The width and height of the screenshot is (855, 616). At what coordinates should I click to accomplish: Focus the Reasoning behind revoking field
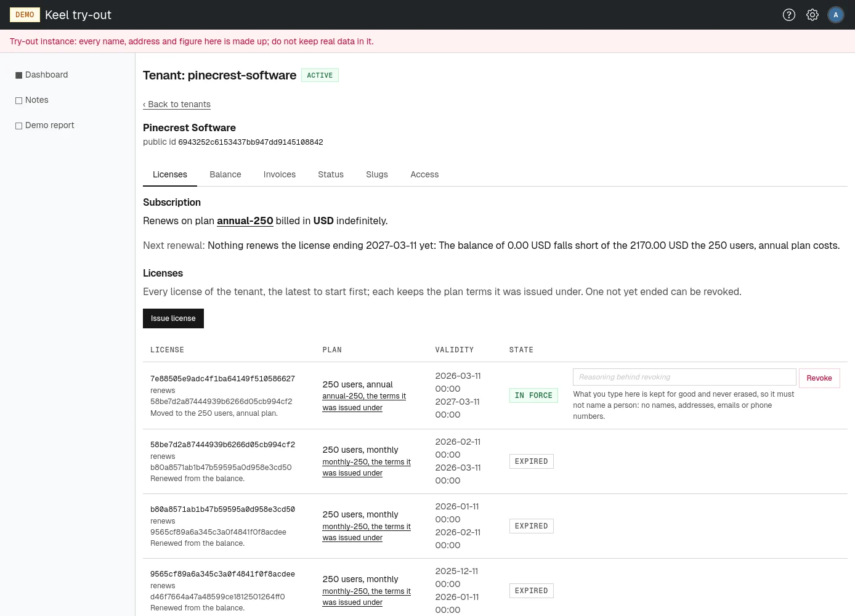684,377
